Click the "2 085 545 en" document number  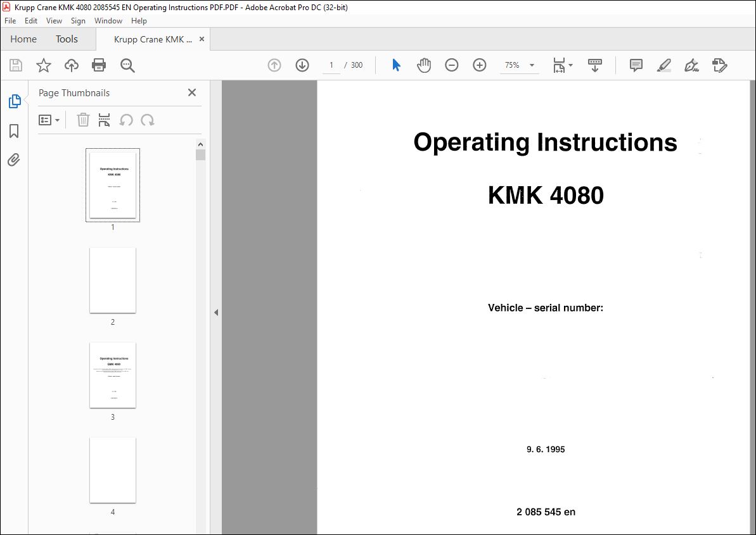[546, 512]
